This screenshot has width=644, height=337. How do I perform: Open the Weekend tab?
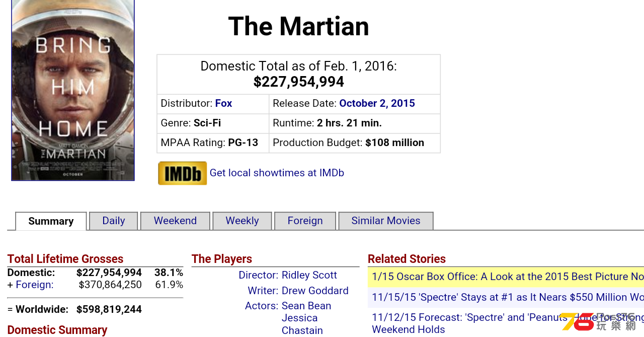[175, 221]
